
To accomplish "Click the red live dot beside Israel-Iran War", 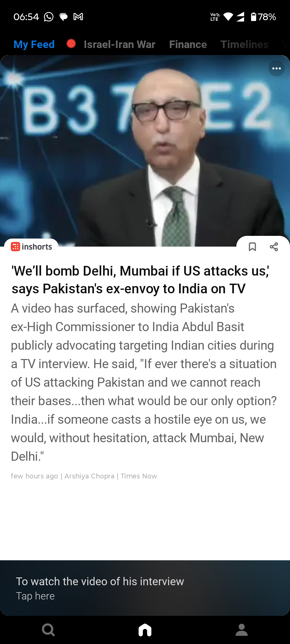I will point(71,43).
